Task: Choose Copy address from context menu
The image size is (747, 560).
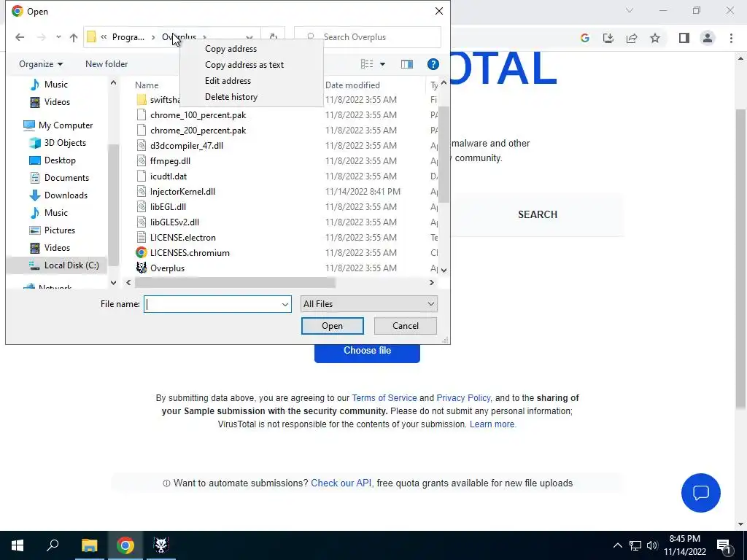Action: coord(231,49)
